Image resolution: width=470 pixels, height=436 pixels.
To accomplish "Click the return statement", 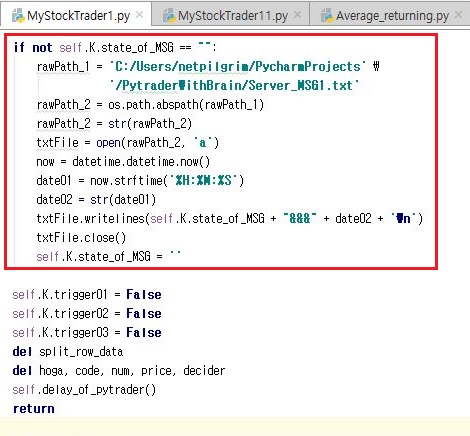I will (34, 409).
